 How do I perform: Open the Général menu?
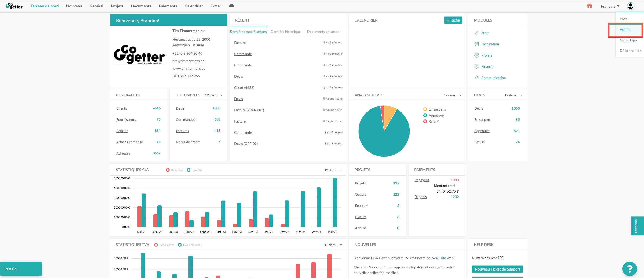(x=96, y=6)
